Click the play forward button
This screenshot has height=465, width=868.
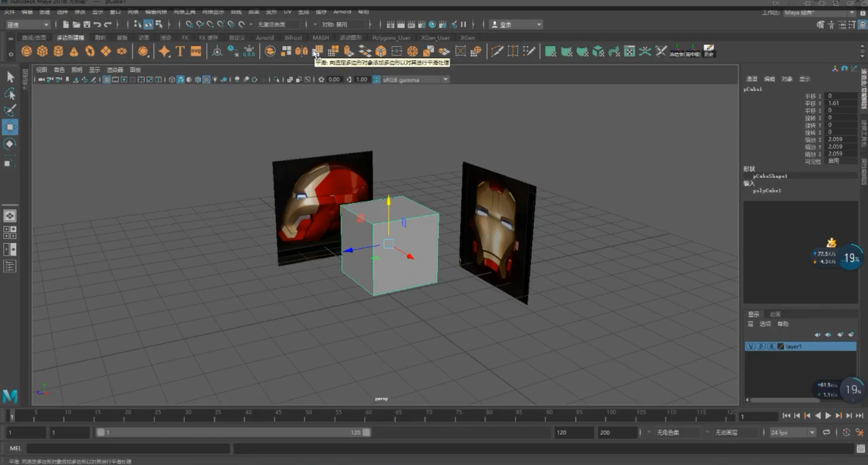click(x=828, y=416)
